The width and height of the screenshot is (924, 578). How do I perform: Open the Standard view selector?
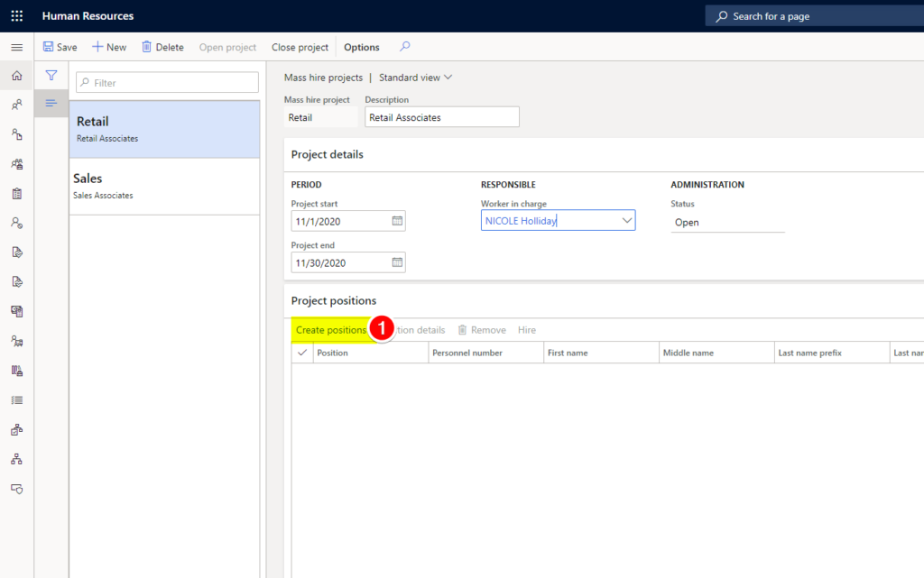[415, 78]
